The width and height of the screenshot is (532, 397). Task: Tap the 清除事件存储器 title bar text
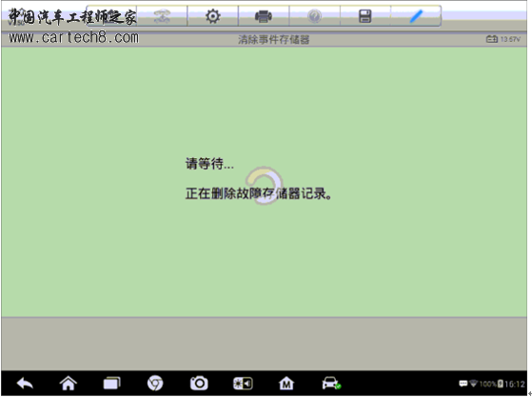(x=273, y=40)
